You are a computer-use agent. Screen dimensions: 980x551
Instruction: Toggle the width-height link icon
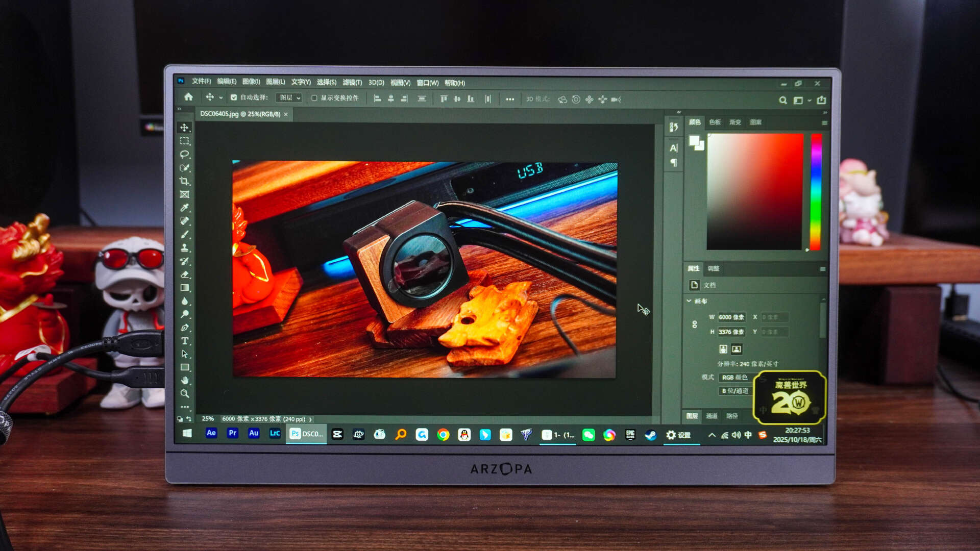(694, 324)
